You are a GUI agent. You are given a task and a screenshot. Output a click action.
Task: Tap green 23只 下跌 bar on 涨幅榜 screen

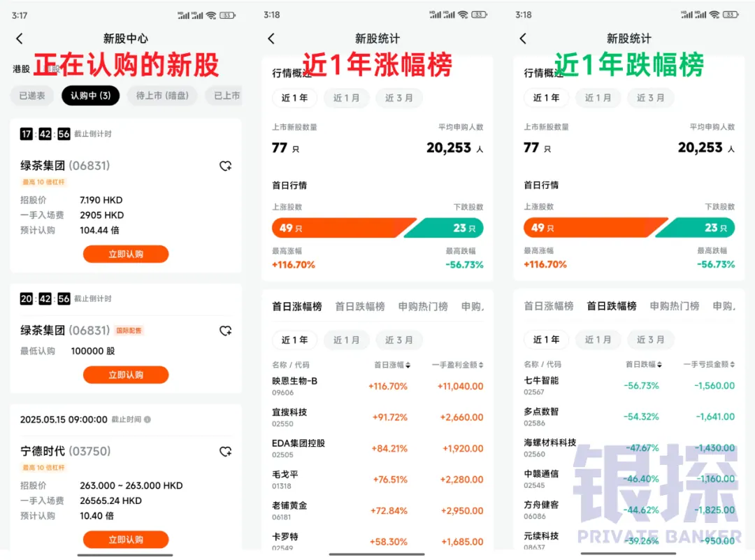coord(444,228)
